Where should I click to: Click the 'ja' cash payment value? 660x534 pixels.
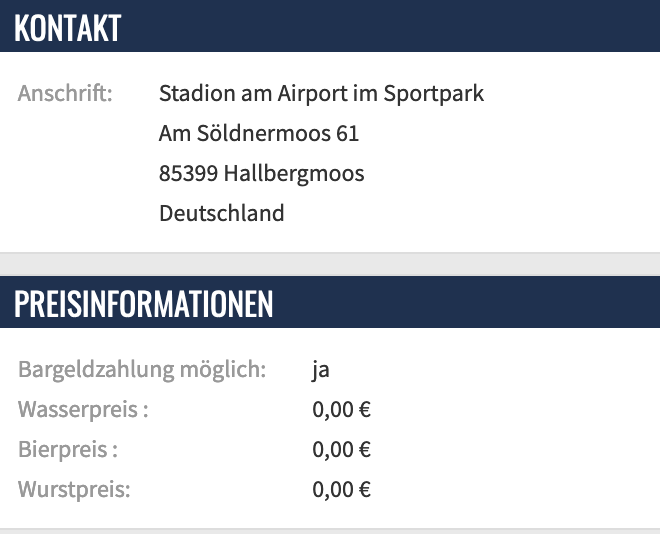321,370
